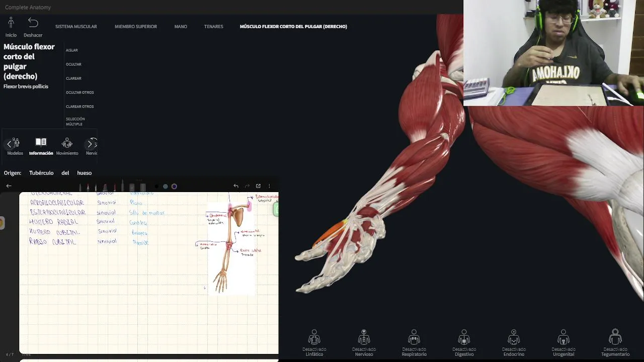Image resolution: width=644 pixels, height=362 pixels.
Task: Click the Complete Anatomy window title
Action: 28,7
